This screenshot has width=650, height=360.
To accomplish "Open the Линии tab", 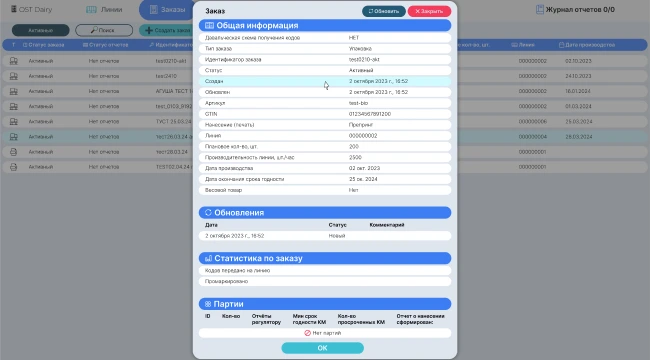I will pyautogui.click(x=104, y=10).
